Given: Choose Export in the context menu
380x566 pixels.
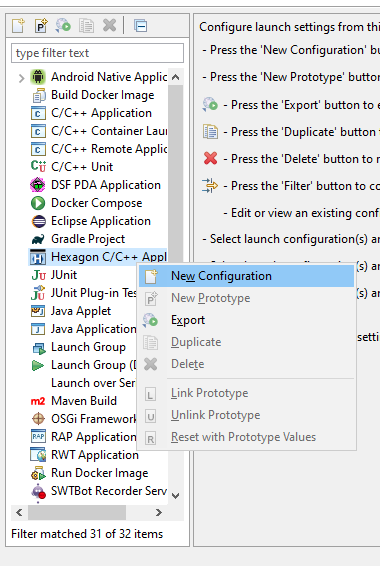Looking at the screenshot, I should pos(246,320).
